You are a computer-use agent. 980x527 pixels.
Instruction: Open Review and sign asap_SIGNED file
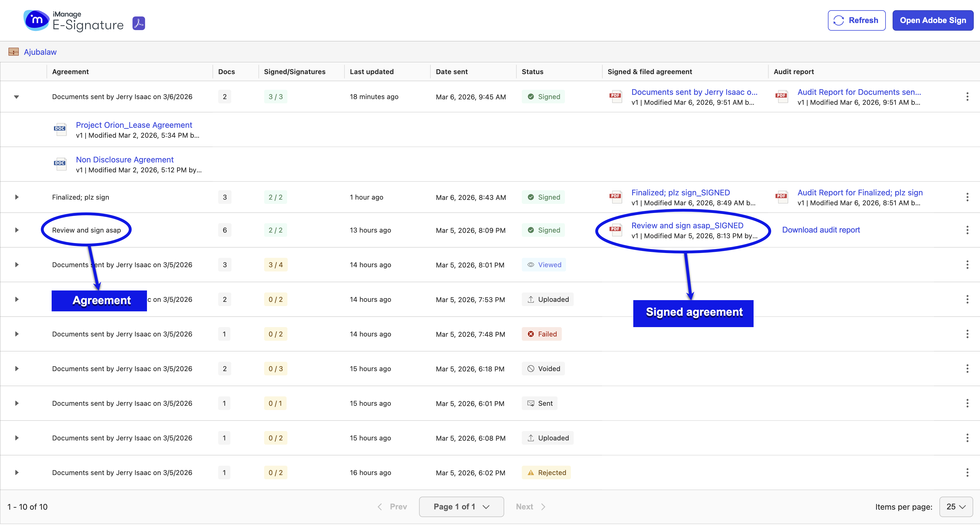(x=687, y=225)
